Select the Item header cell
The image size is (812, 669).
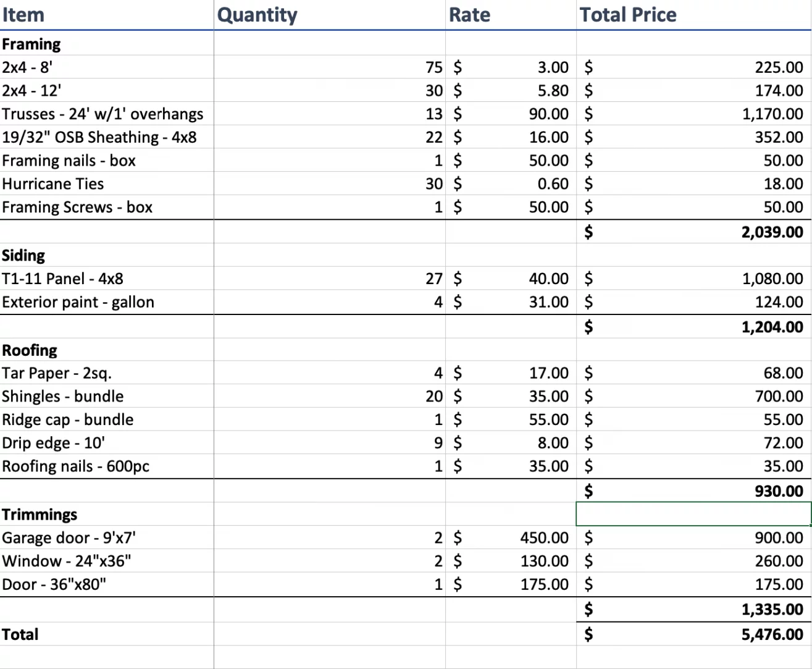tap(107, 15)
